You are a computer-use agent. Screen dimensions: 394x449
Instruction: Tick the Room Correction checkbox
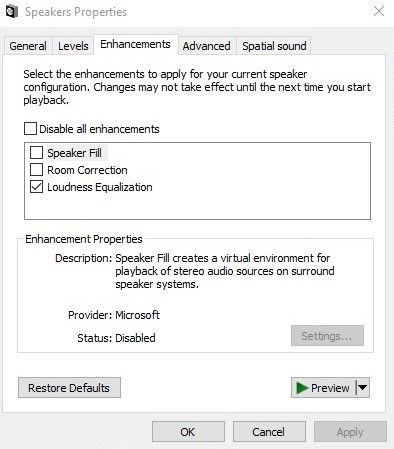tap(36, 170)
